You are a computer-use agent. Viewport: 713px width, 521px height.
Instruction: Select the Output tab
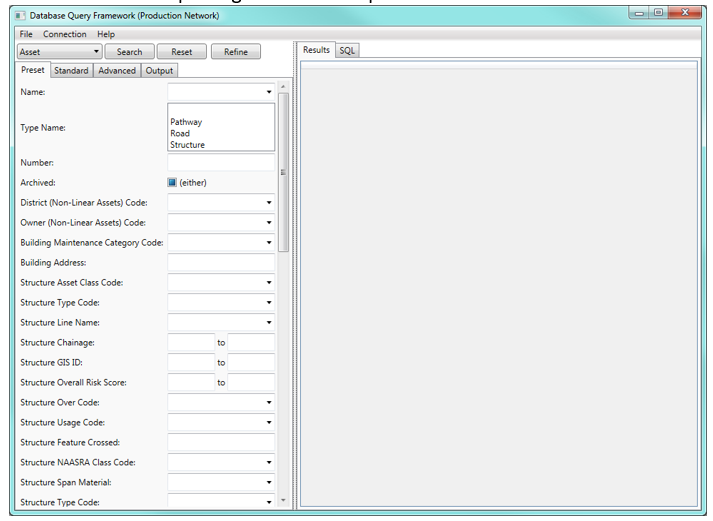[159, 71]
